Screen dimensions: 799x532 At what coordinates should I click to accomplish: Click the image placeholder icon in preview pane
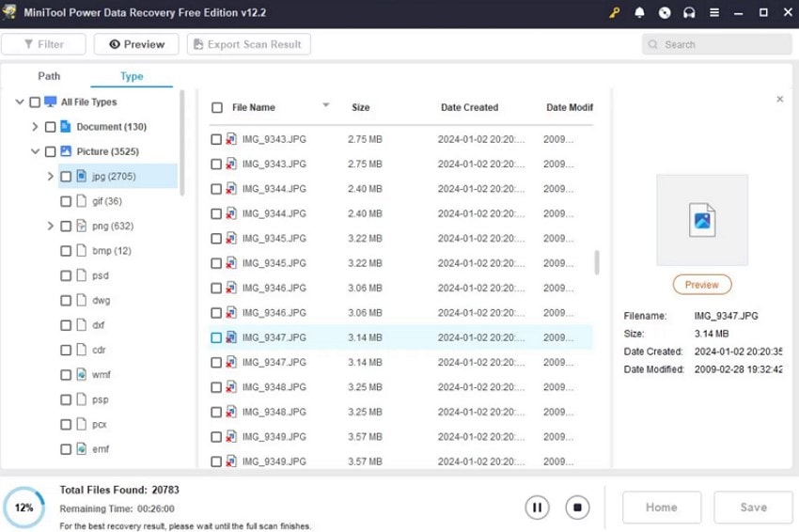point(702,220)
